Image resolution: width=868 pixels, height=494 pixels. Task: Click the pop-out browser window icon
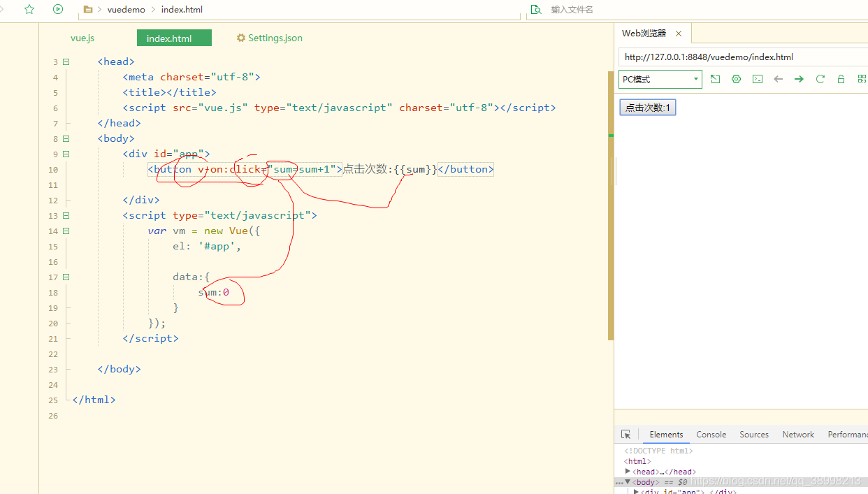(x=715, y=79)
